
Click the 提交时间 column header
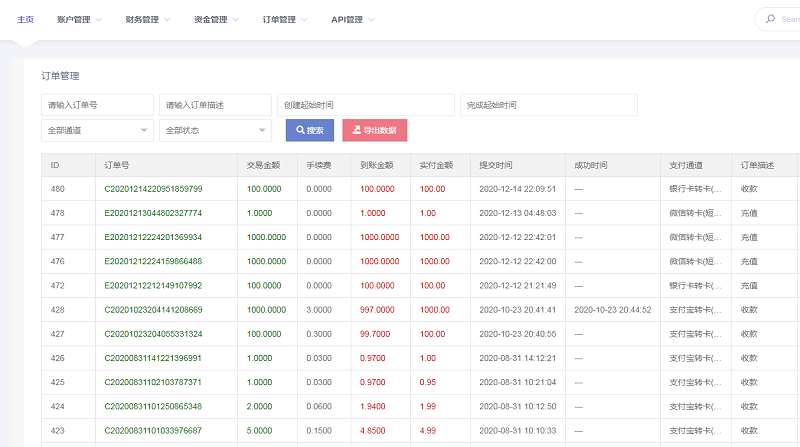click(496, 165)
